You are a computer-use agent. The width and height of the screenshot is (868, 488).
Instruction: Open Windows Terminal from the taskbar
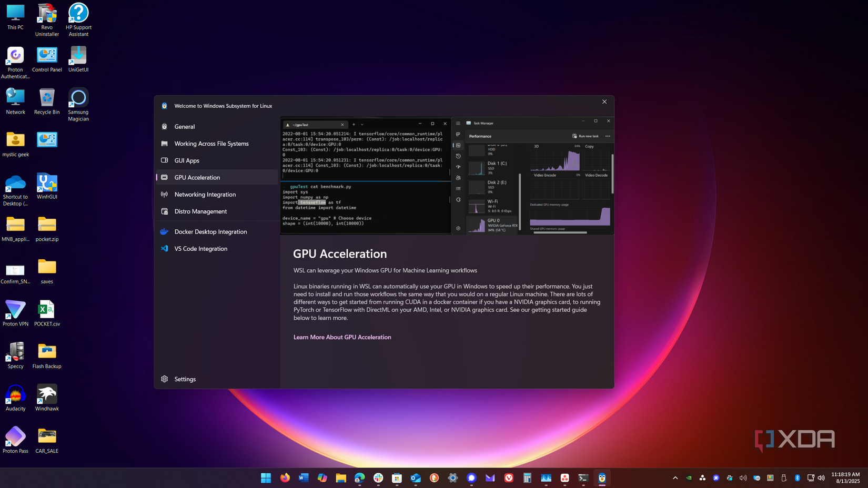pyautogui.click(x=583, y=478)
